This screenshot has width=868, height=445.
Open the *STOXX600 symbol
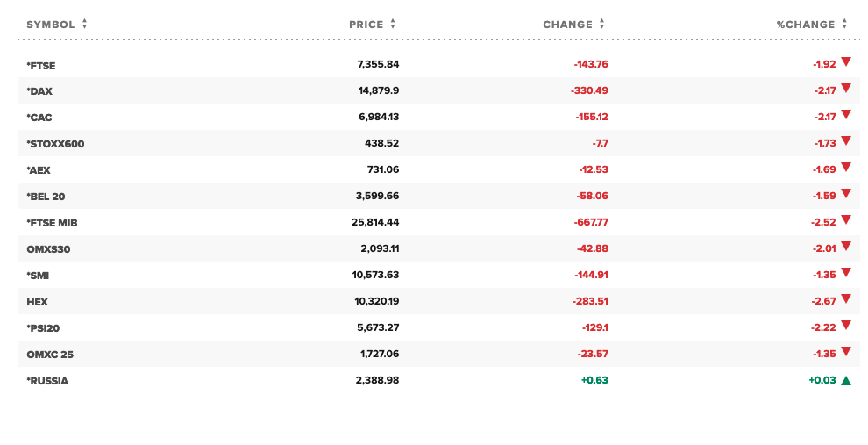55,144
